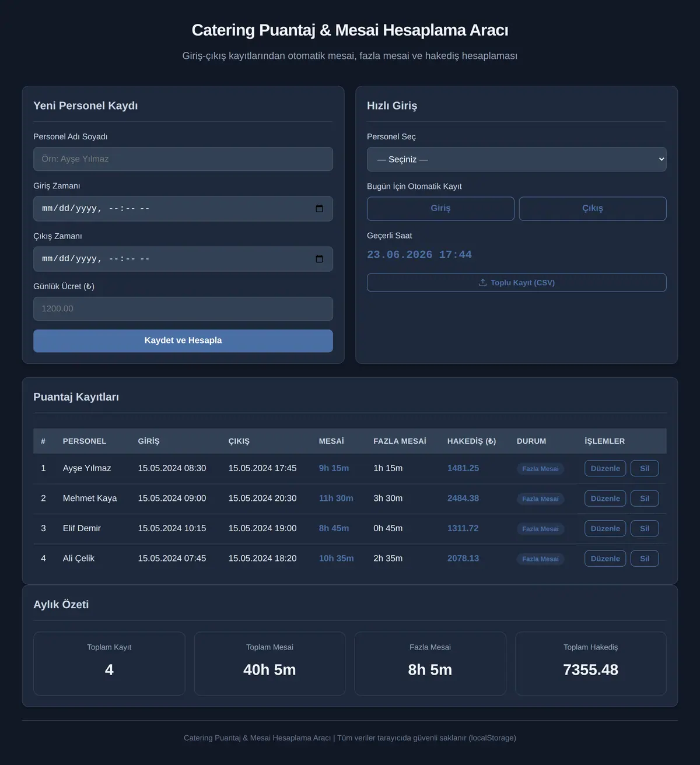
Task: Select hakediş value 1481.25
Action: pyautogui.click(x=463, y=468)
